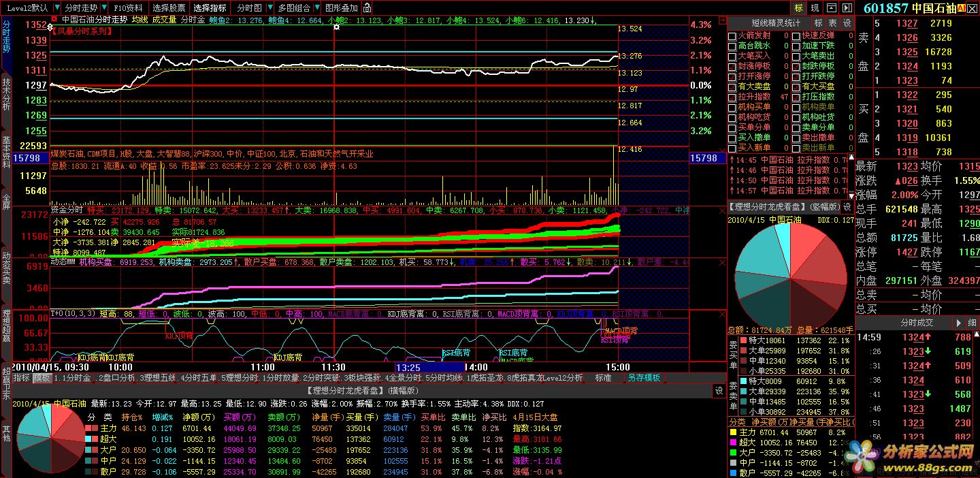Click the 标 button in top right toolbar

(x=798, y=7)
